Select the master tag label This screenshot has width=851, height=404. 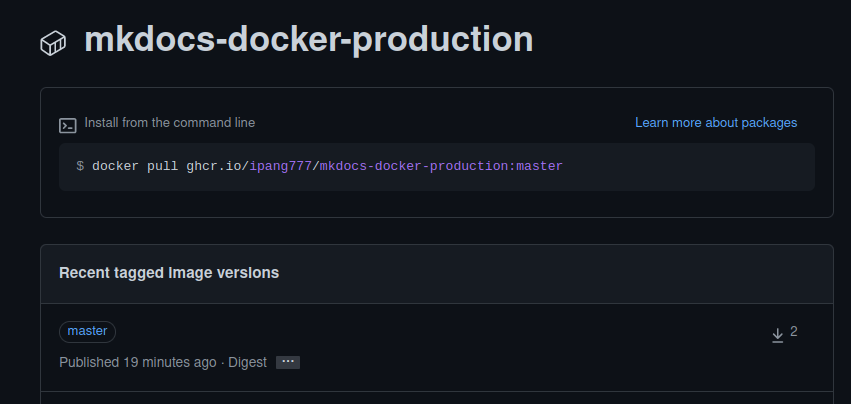click(88, 331)
